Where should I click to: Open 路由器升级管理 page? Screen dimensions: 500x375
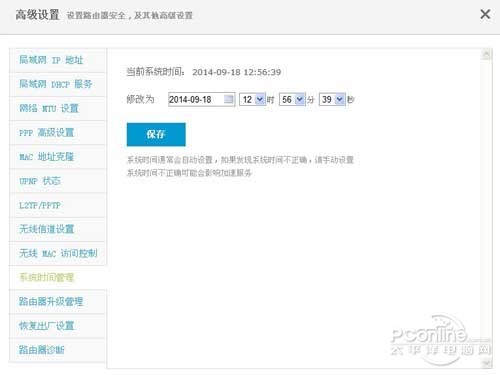(58, 302)
